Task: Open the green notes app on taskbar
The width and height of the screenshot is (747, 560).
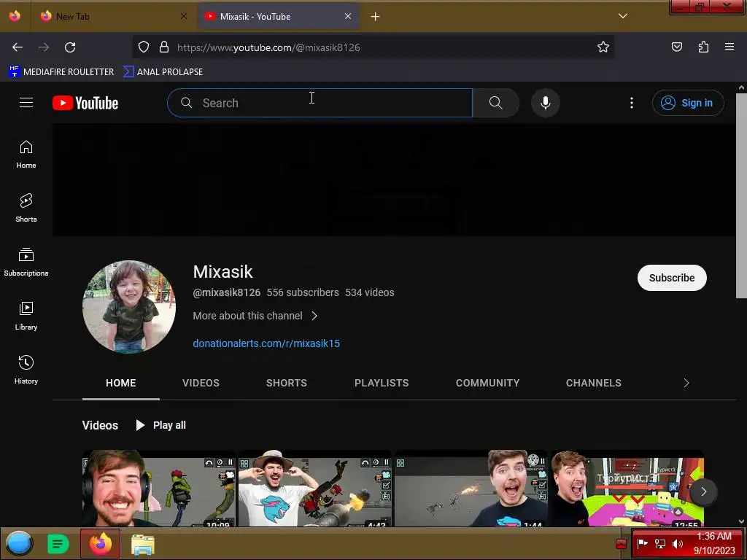Action: (x=58, y=543)
